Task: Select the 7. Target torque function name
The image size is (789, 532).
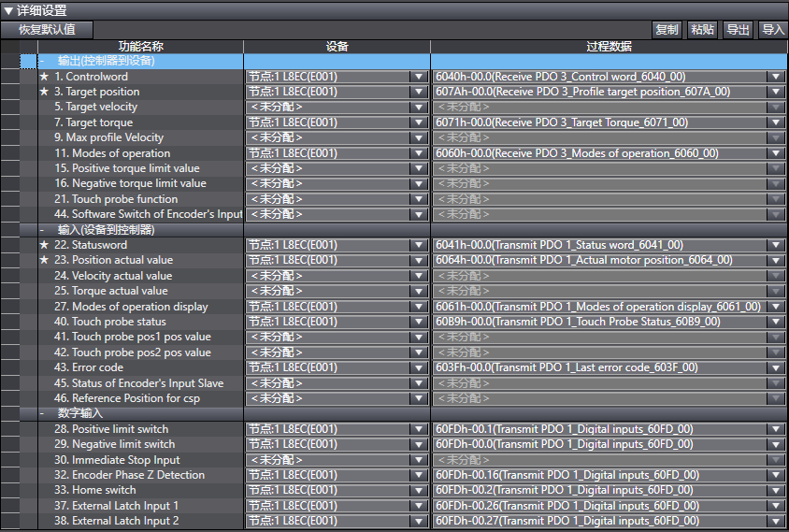Action: (x=93, y=122)
